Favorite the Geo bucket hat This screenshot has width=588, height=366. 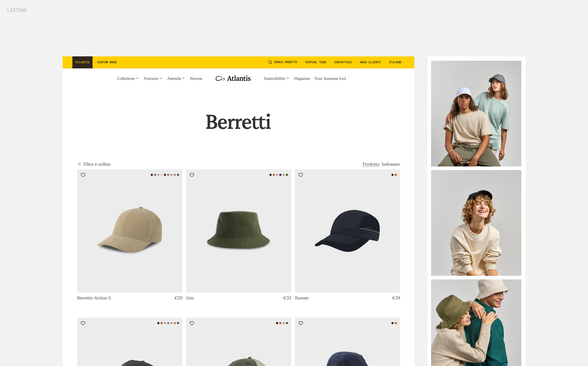192,175
